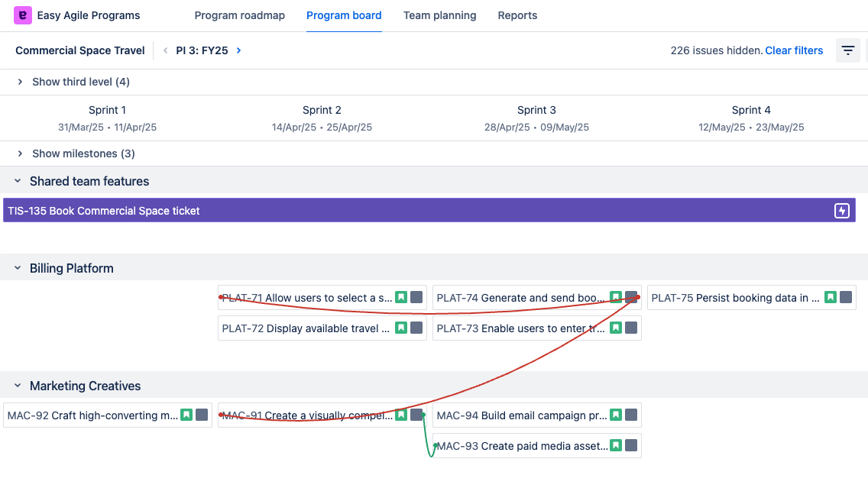Switch to the Program roadmap tab
The width and height of the screenshot is (868, 488).
click(x=239, y=15)
